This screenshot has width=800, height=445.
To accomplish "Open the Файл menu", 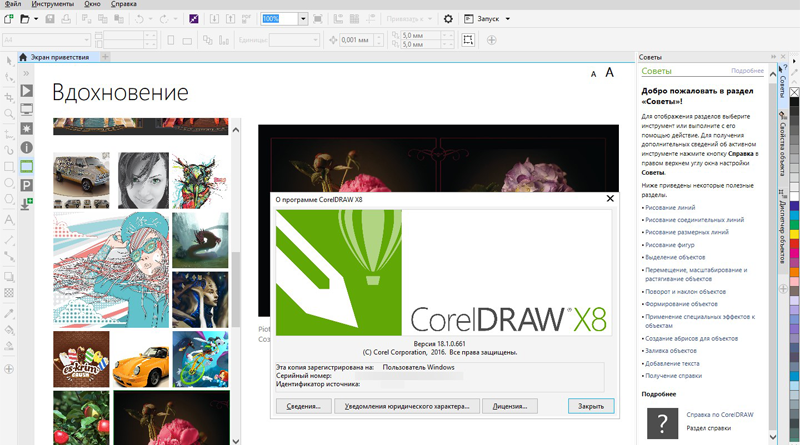I will (x=13, y=4).
